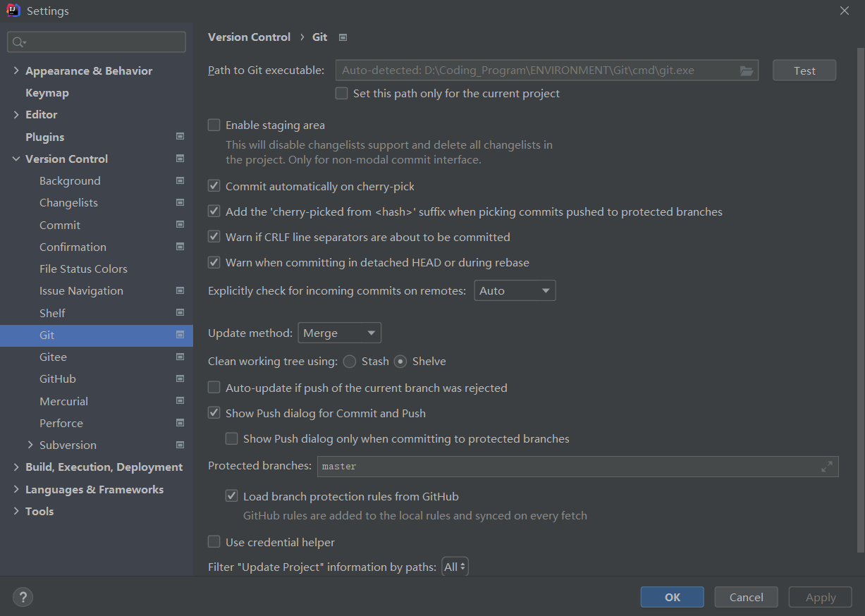Click the Test button

click(x=804, y=70)
